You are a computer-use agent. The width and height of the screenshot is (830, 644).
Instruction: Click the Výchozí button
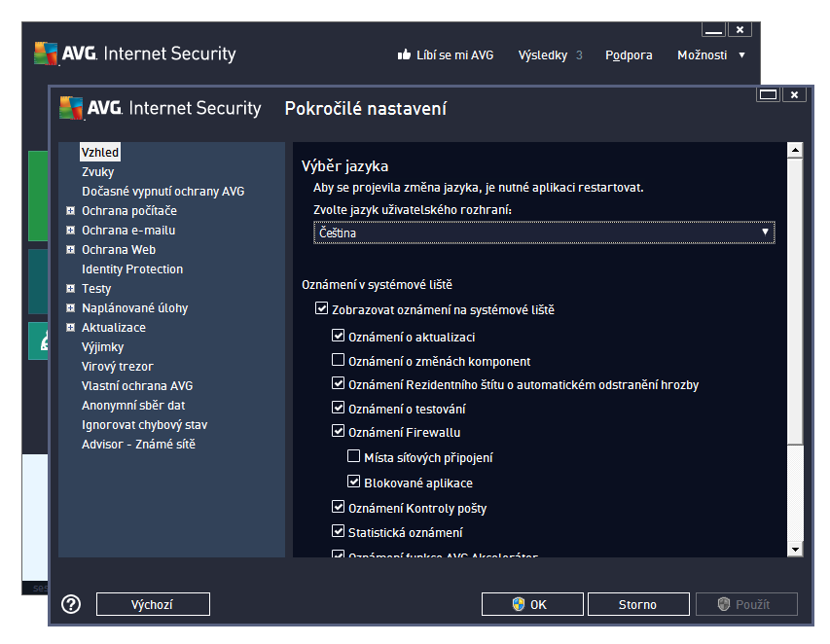[153, 604]
